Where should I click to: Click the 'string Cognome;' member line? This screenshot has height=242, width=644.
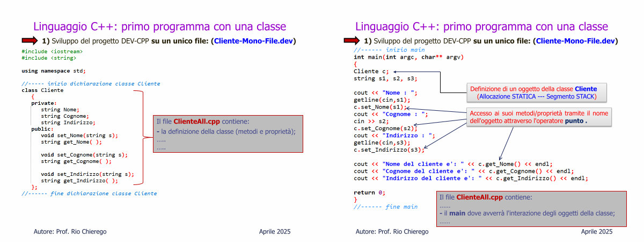tap(65, 116)
